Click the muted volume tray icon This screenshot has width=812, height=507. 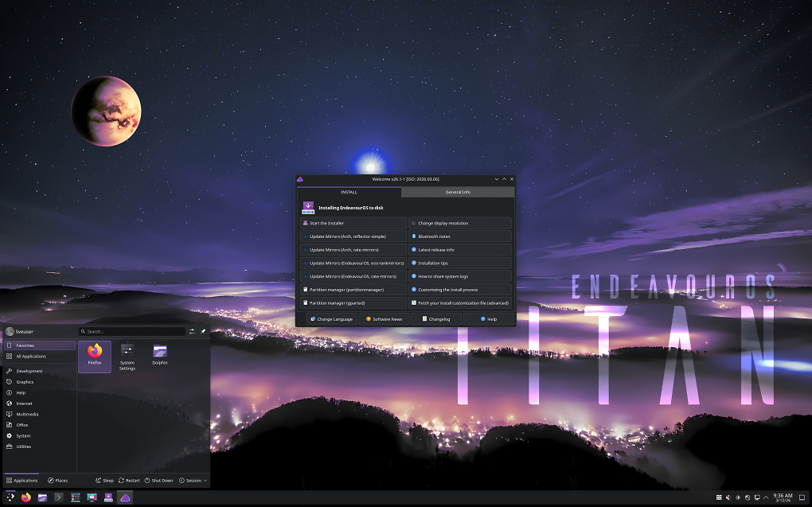pos(728,497)
